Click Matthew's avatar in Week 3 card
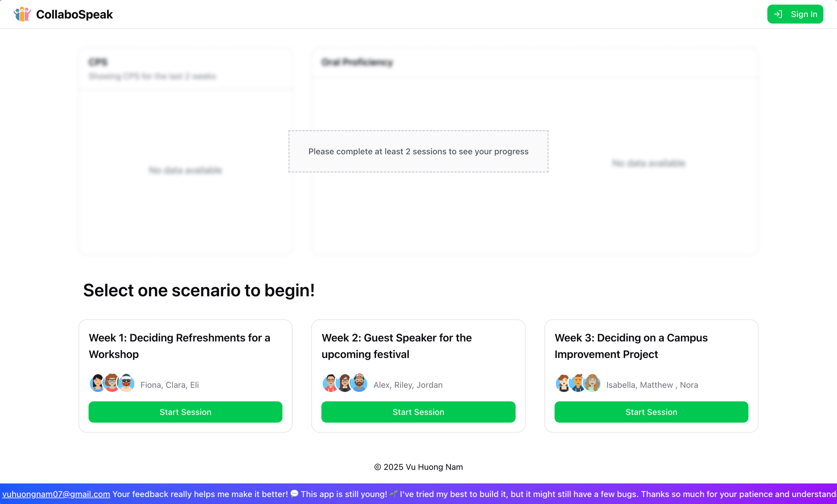The width and height of the screenshot is (837, 504). pos(578,383)
